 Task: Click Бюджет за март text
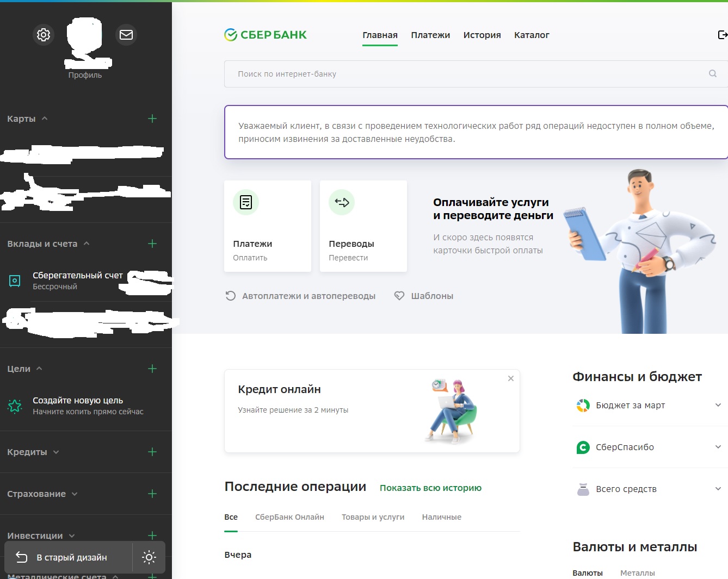point(631,406)
